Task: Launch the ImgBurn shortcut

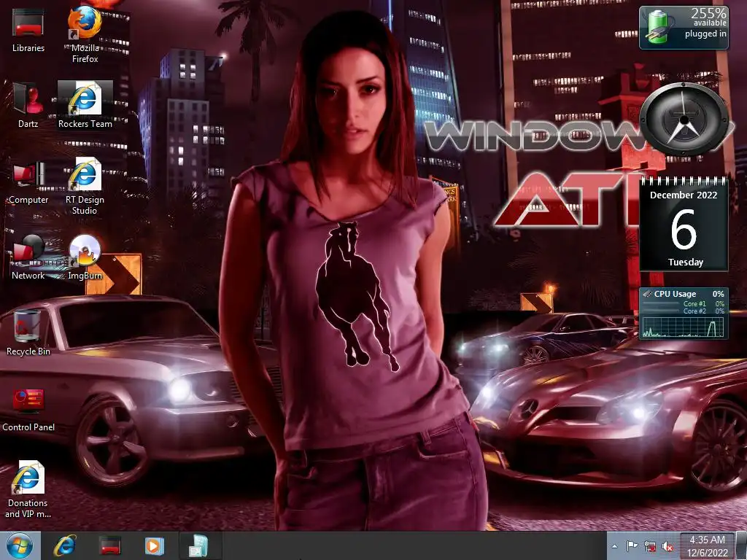Action: tap(85, 257)
